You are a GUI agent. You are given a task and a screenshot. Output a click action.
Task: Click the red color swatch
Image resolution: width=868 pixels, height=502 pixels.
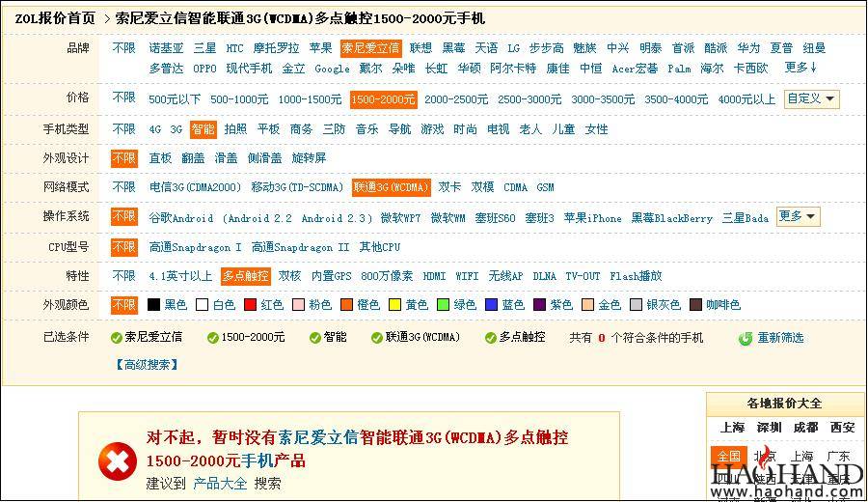(250, 305)
